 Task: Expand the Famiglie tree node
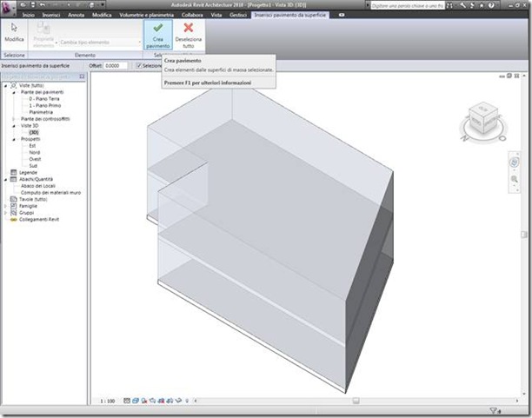[5, 206]
